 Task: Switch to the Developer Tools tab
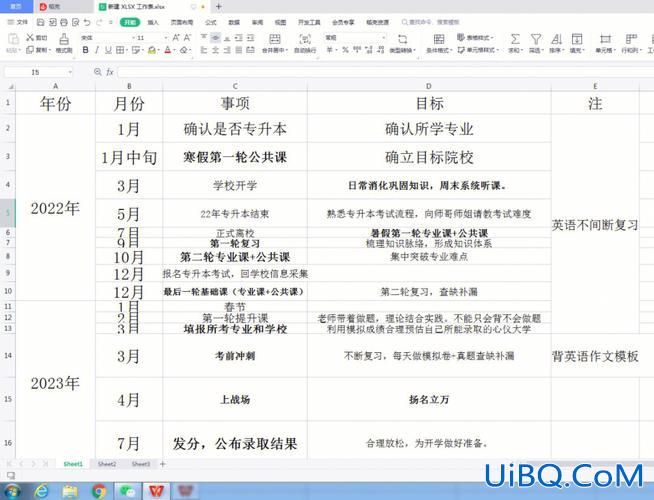tap(309, 22)
